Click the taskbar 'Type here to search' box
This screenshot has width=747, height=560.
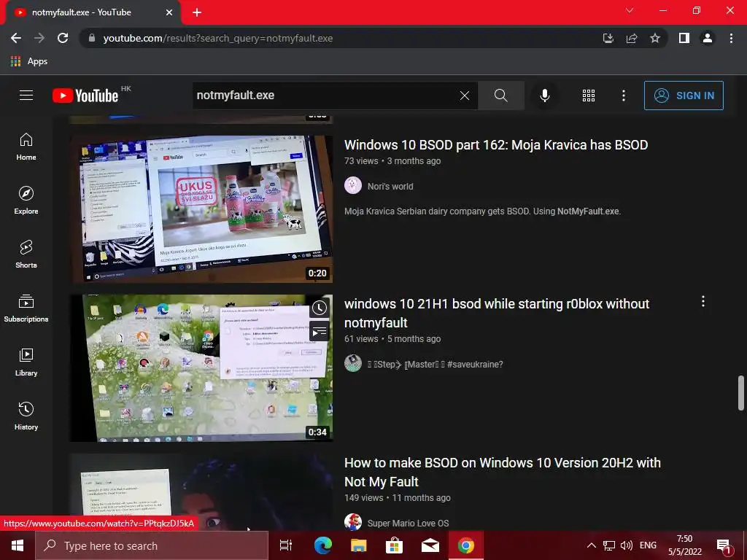click(152, 545)
